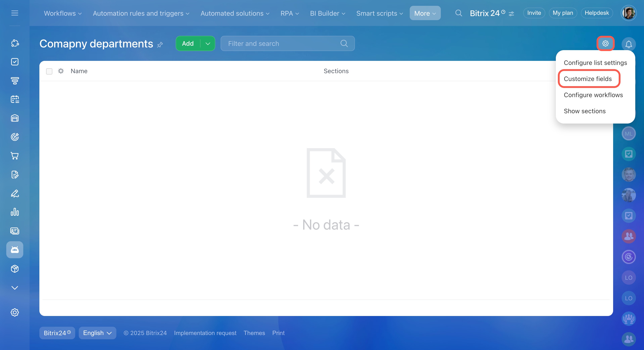Open grid column settings gear near Name
This screenshot has width=644, height=350.
click(x=61, y=71)
